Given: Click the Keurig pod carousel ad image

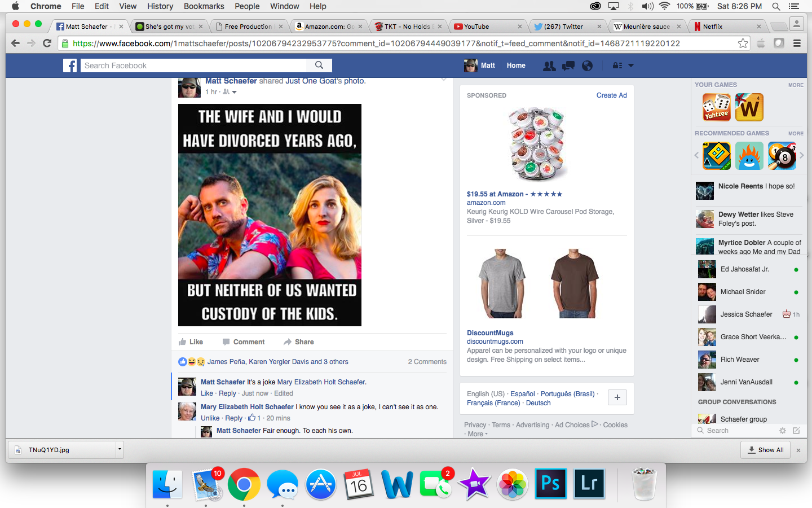Looking at the screenshot, I should pos(537,144).
